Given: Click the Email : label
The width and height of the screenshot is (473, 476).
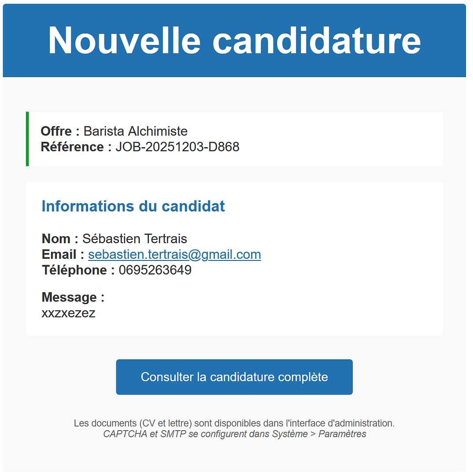Looking at the screenshot, I should (x=63, y=255).
